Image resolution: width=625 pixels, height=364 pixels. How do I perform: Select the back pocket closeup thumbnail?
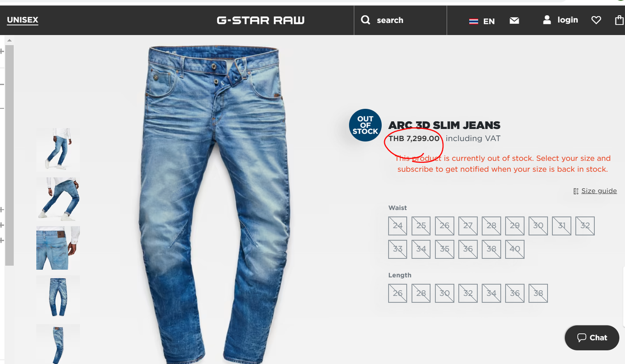coord(58,248)
